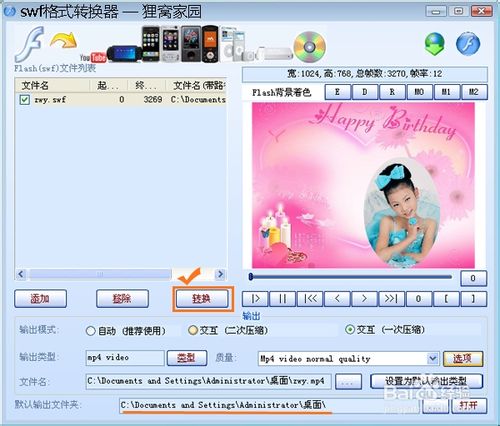
Task: Click the output 文件名 path field
Action: pyautogui.click(x=208, y=381)
